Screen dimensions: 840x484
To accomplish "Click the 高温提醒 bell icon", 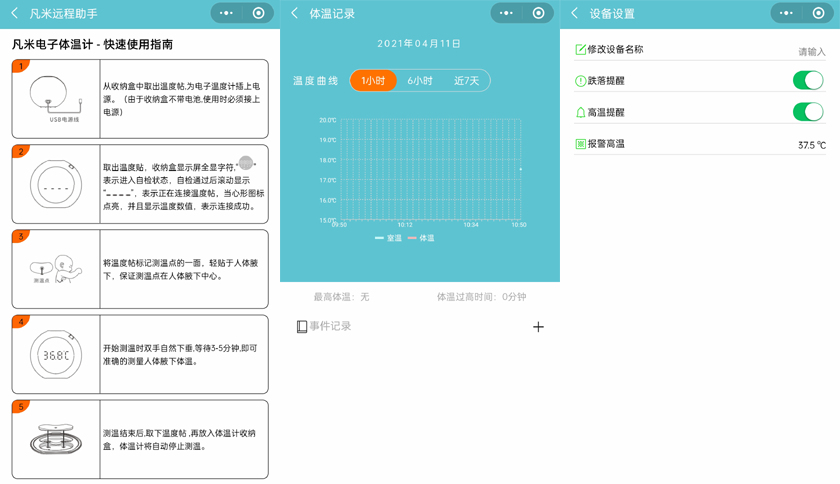I will tap(580, 113).
